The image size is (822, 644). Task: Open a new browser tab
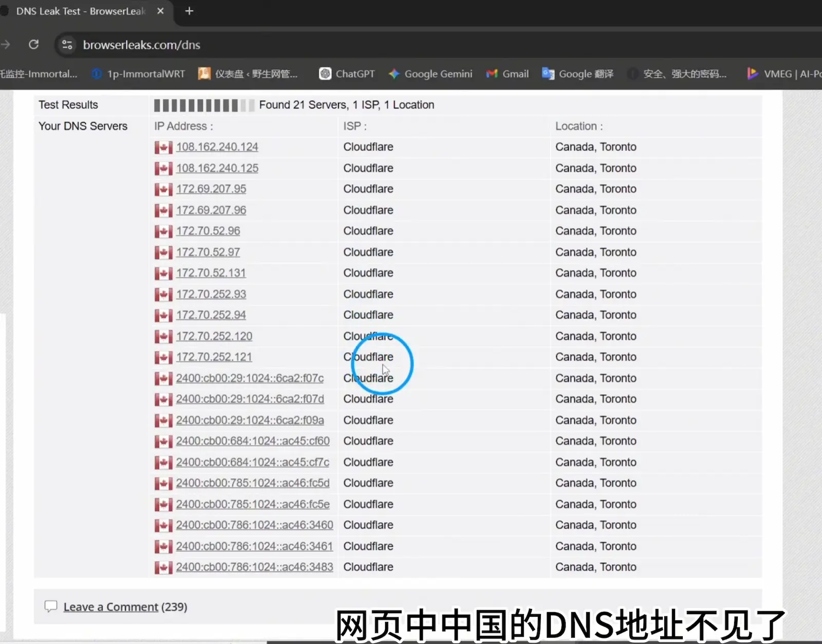click(x=189, y=11)
